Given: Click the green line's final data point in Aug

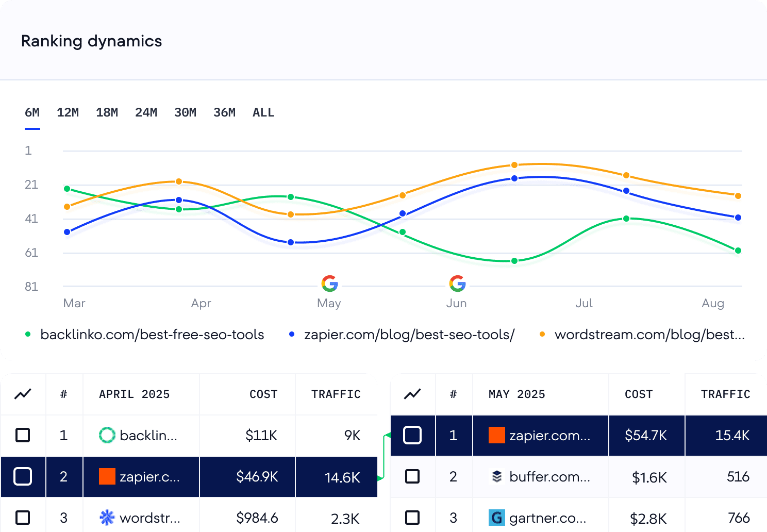Looking at the screenshot, I should click(x=738, y=251).
